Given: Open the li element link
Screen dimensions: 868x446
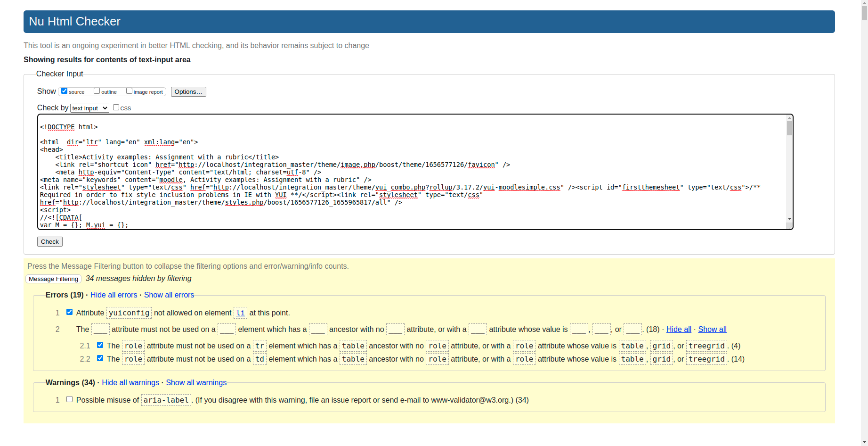Looking at the screenshot, I should (x=240, y=313).
